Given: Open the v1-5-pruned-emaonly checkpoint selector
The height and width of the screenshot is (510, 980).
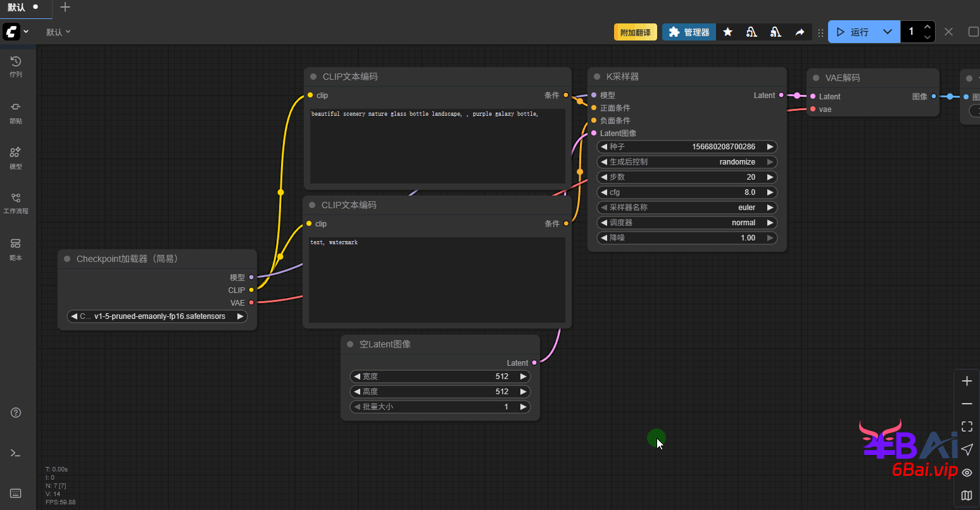Looking at the screenshot, I should point(157,316).
